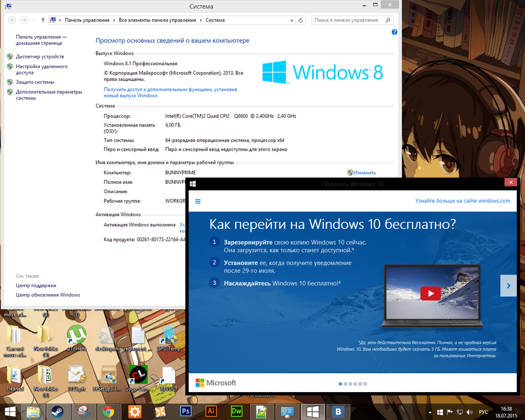Open Adobe Illustrator from the taskbar
Screen dimensions: 525x420
[x=211, y=411]
